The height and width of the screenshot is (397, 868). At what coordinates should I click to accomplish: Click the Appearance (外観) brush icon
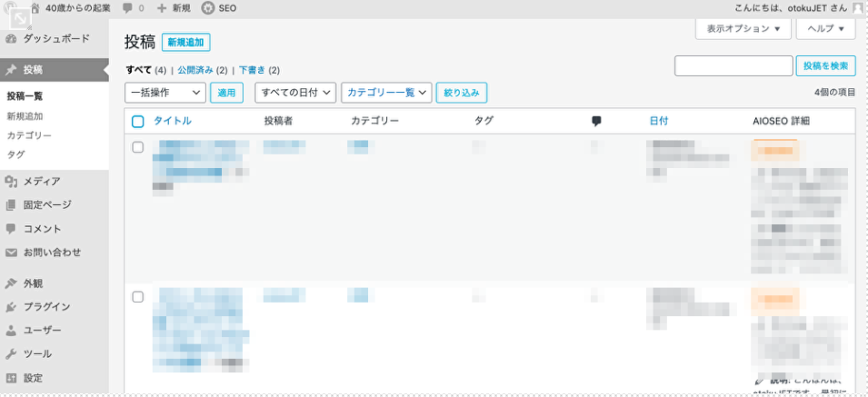click(11, 283)
